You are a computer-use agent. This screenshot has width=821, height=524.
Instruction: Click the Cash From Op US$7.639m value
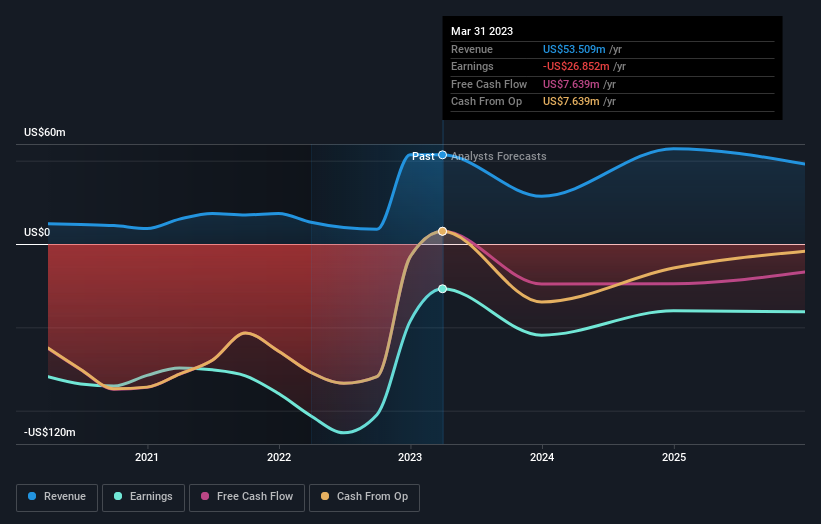click(x=571, y=102)
